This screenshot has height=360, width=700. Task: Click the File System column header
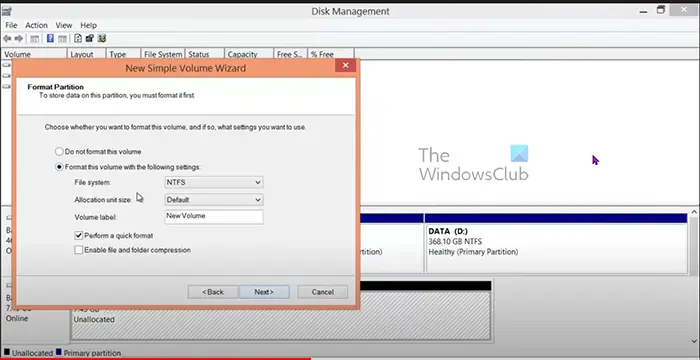(x=163, y=54)
